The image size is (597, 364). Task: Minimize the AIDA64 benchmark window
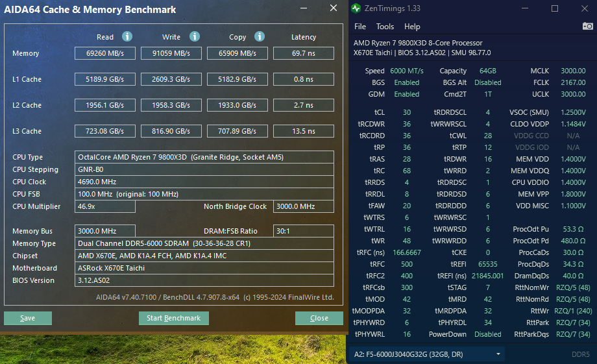305,8
